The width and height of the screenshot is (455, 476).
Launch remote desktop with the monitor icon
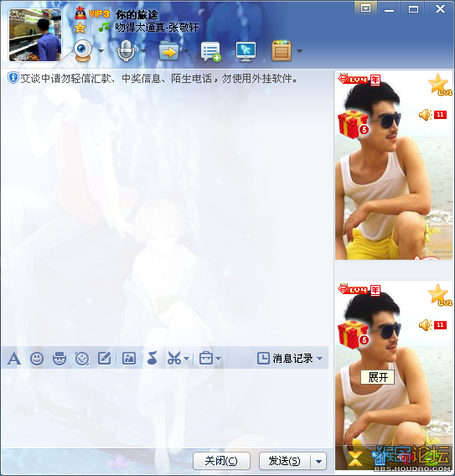click(x=246, y=52)
